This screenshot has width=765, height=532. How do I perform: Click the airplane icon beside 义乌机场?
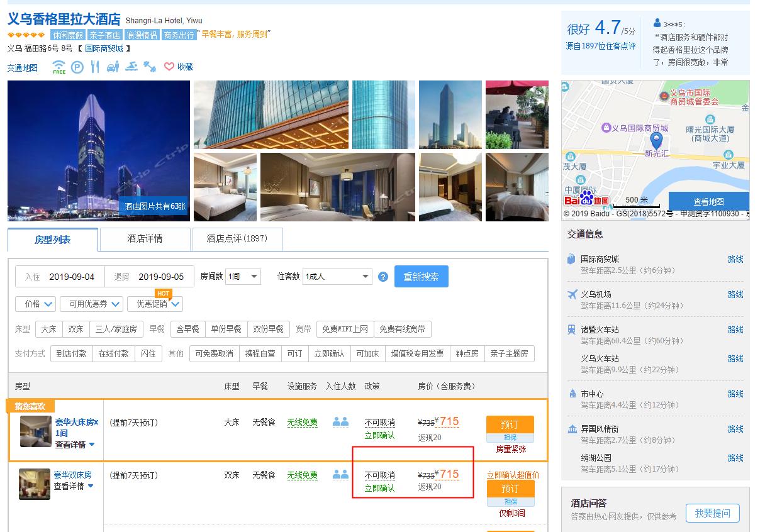[574, 294]
